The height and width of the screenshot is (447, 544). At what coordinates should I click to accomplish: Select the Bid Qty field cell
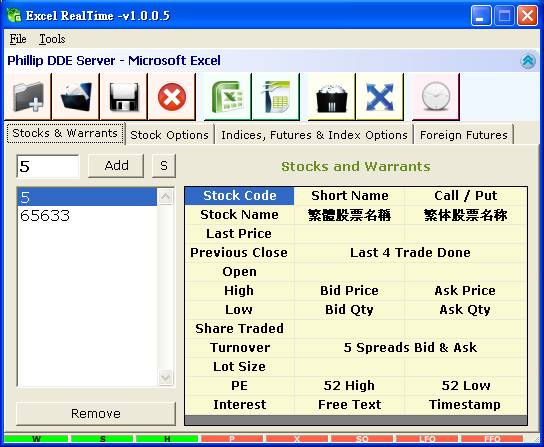coord(349,310)
